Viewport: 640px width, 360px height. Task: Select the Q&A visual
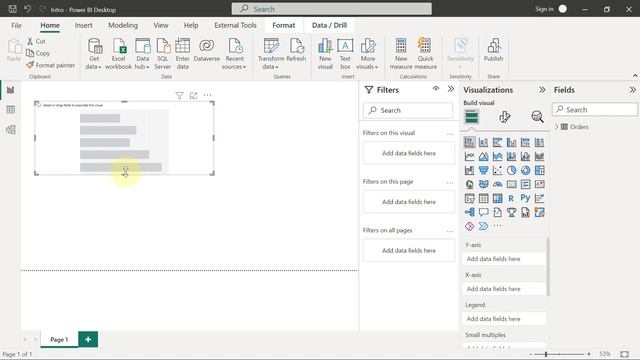point(483,212)
